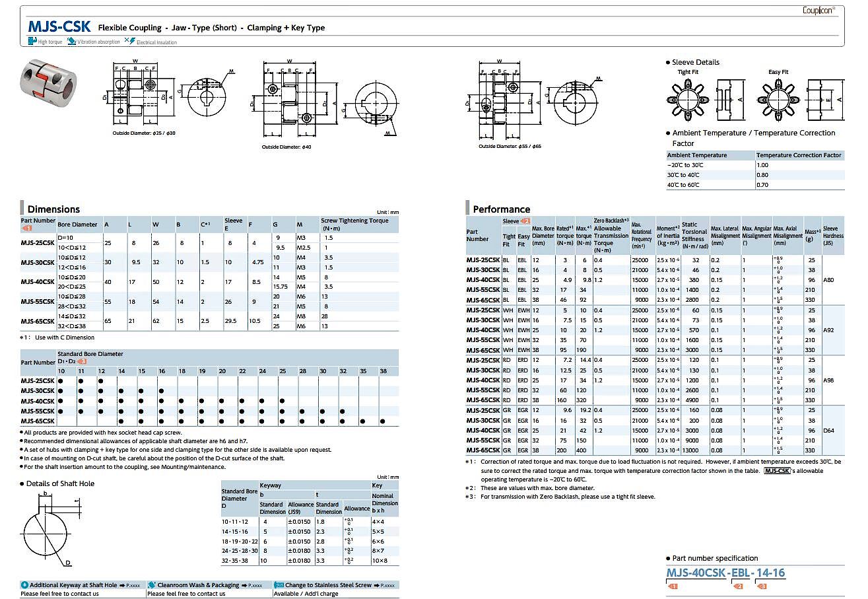Click the 13000 torsional stiffness value

(x=691, y=450)
